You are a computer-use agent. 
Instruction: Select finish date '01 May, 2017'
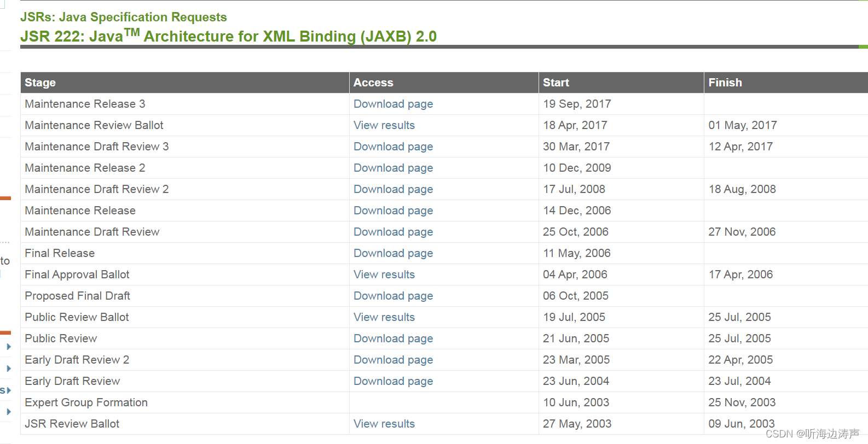pos(743,125)
